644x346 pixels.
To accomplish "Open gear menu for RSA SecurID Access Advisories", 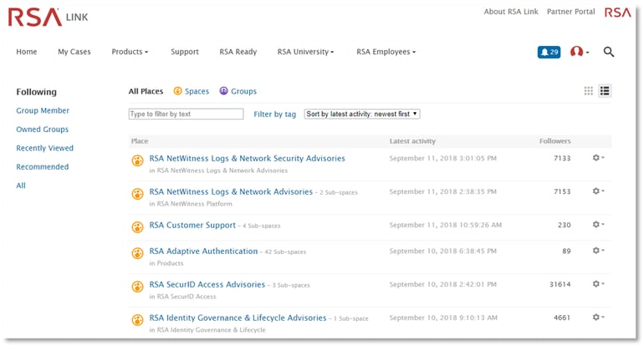I will pyautogui.click(x=598, y=284).
